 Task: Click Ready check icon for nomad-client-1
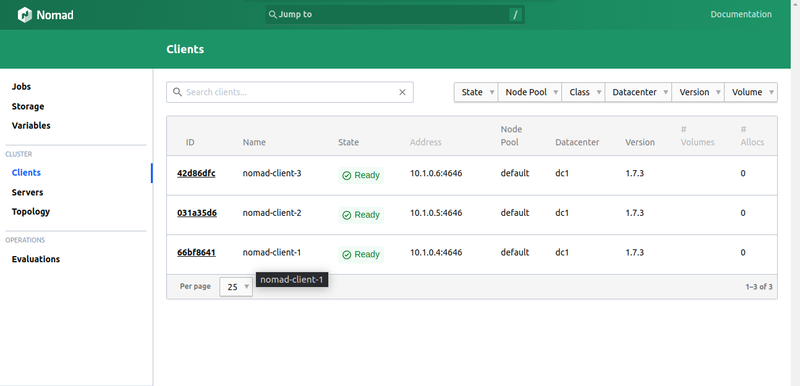pos(347,254)
